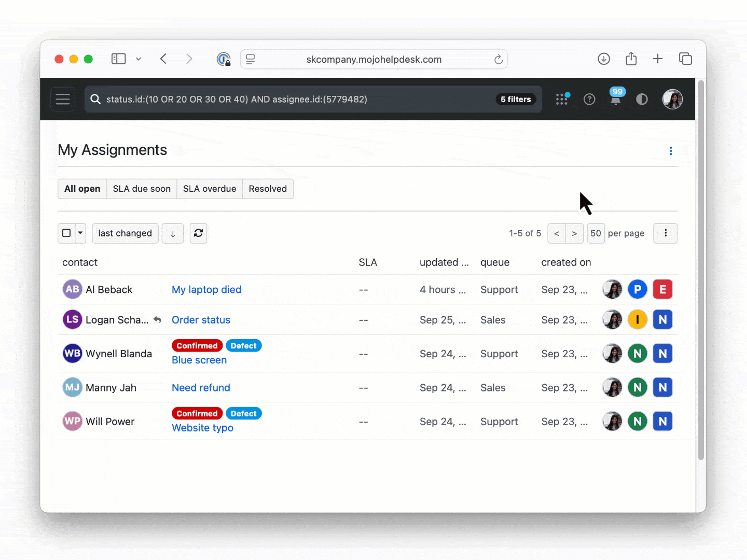Open the 50 per page selector
Image resolution: width=747 pixels, height=560 pixels.
click(596, 233)
